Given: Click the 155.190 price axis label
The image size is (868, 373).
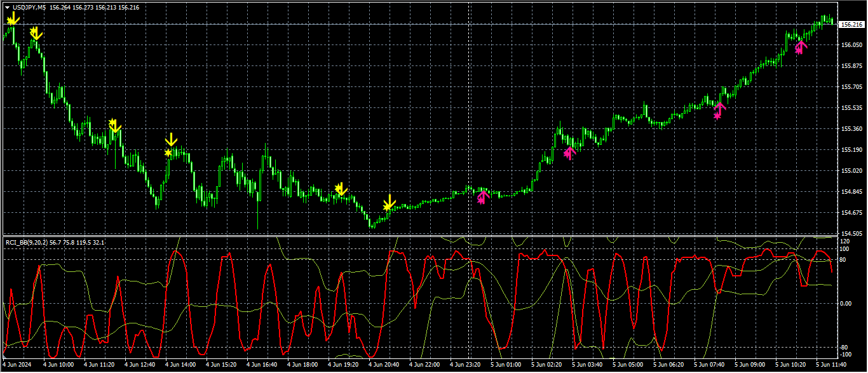Looking at the screenshot, I should pyautogui.click(x=851, y=150).
